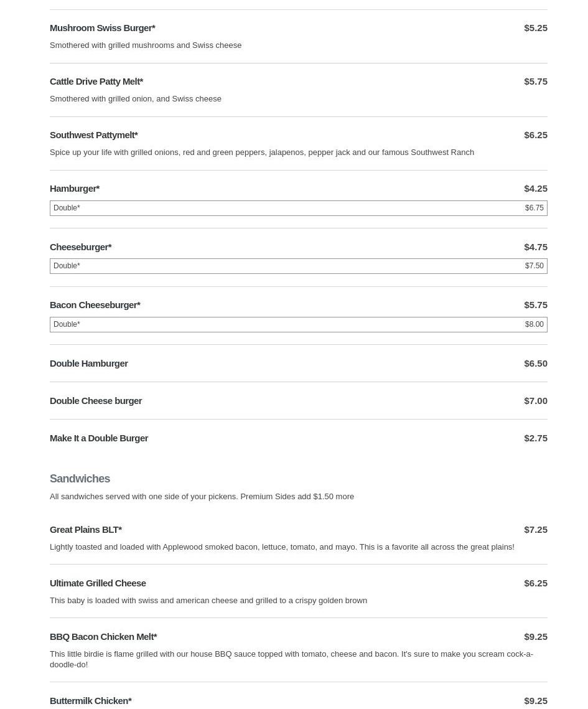Open the Southwest Pattymelt menu item
Image resolution: width=588 pixels, height=709 pixels.
click(94, 135)
